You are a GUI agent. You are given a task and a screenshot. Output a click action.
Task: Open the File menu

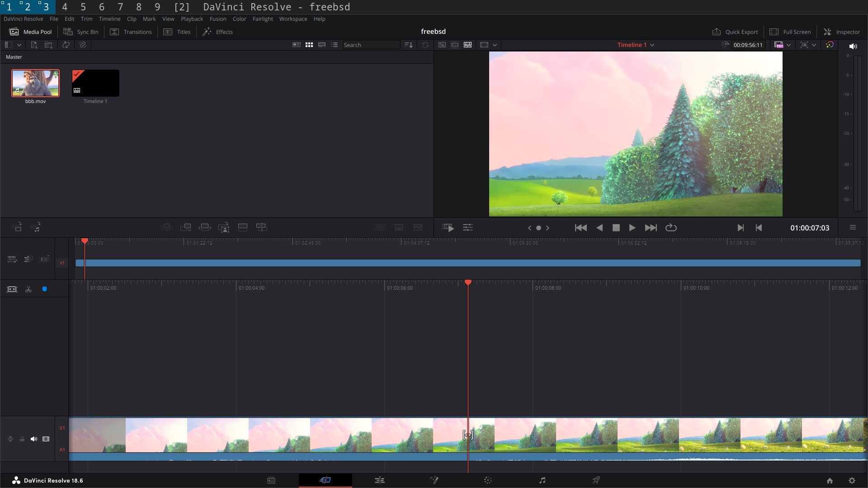(54, 19)
